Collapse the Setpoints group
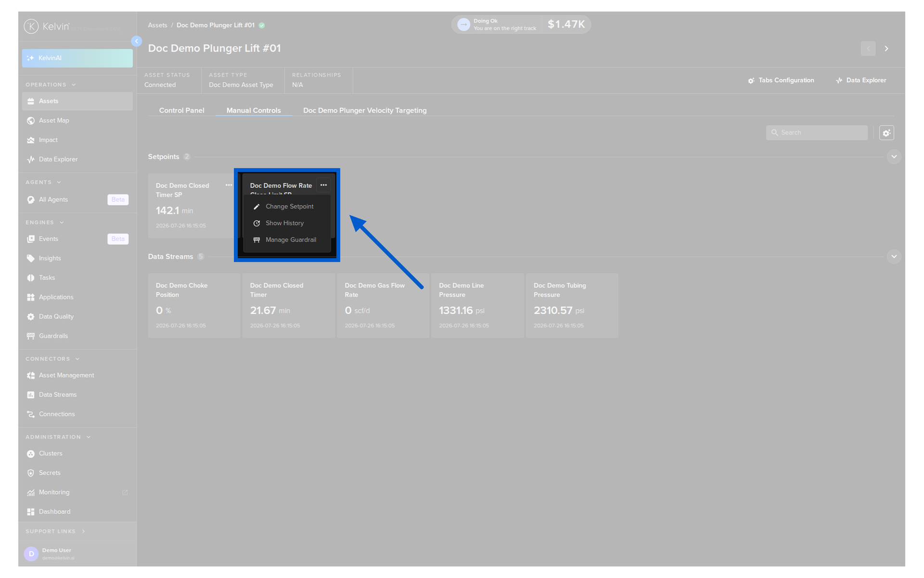Viewport: 924px width, 578px height. tap(894, 157)
